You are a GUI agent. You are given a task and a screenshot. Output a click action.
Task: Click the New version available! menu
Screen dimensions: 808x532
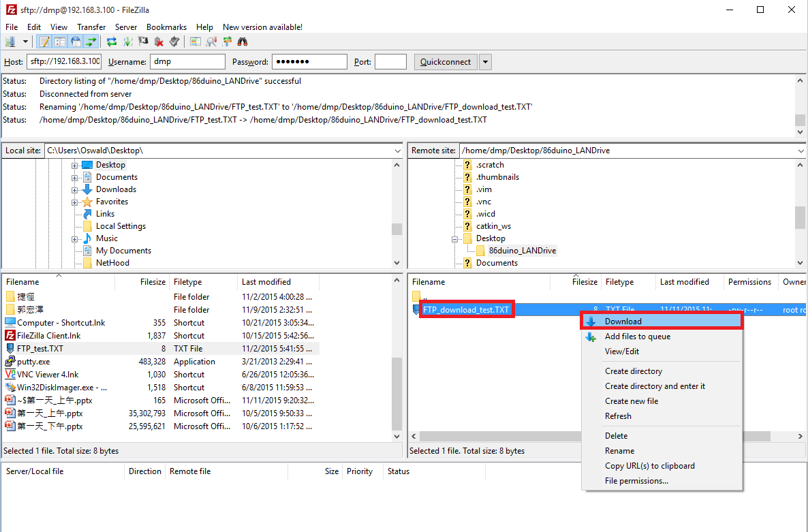(x=262, y=27)
